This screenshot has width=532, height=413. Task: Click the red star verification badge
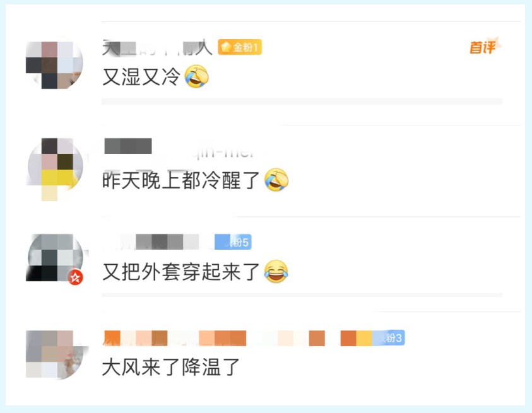(x=75, y=277)
